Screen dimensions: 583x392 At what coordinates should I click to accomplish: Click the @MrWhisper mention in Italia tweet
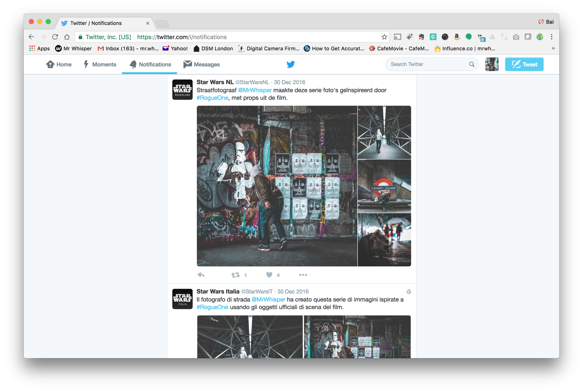point(268,300)
